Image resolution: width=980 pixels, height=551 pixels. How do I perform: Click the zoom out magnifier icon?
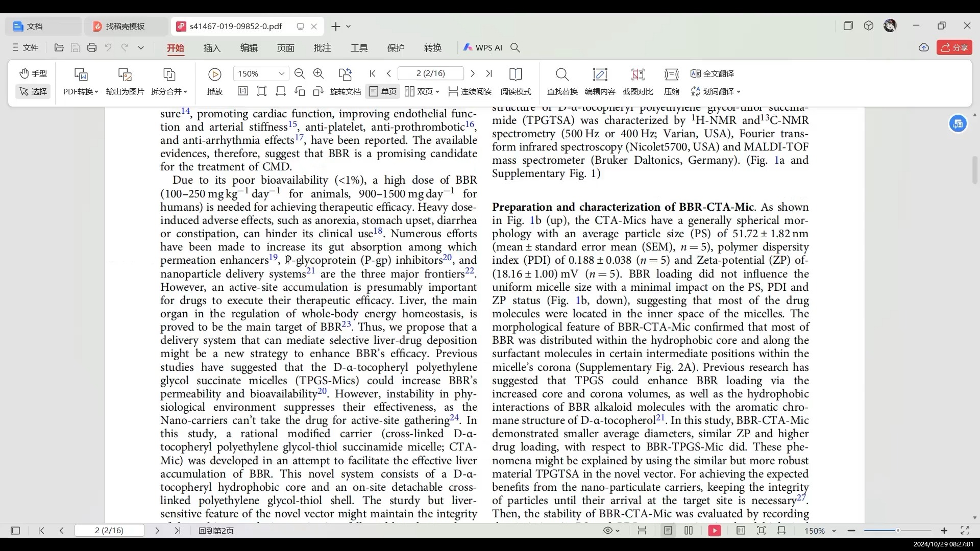[x=300, y=74]
